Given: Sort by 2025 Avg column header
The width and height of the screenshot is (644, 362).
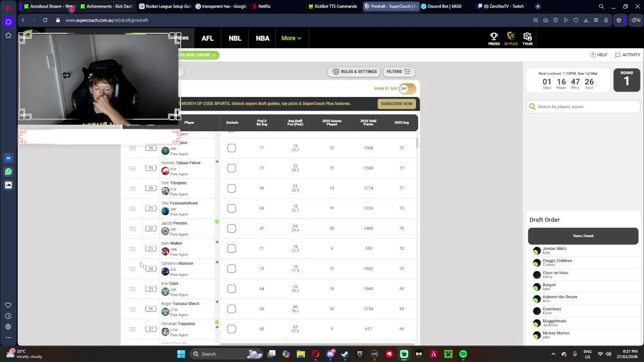Looking at the screenshot, I should coord(401,122).
